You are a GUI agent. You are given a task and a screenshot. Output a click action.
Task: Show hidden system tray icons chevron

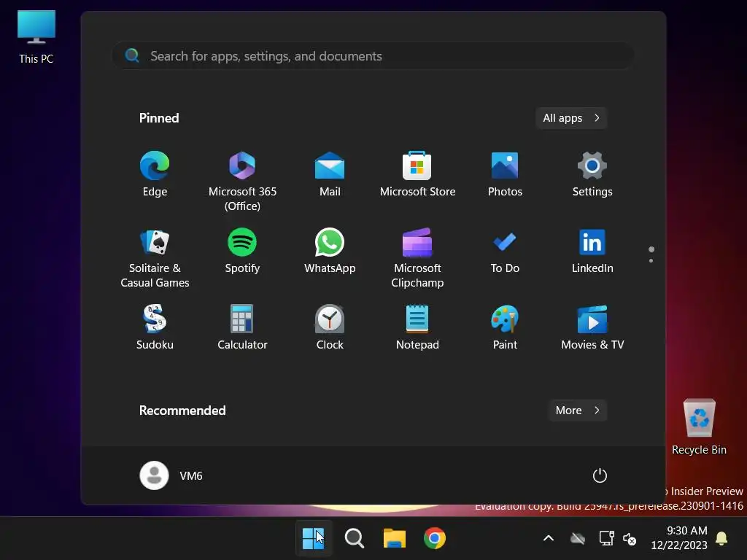pyautogui.click(x=549, y=539)
